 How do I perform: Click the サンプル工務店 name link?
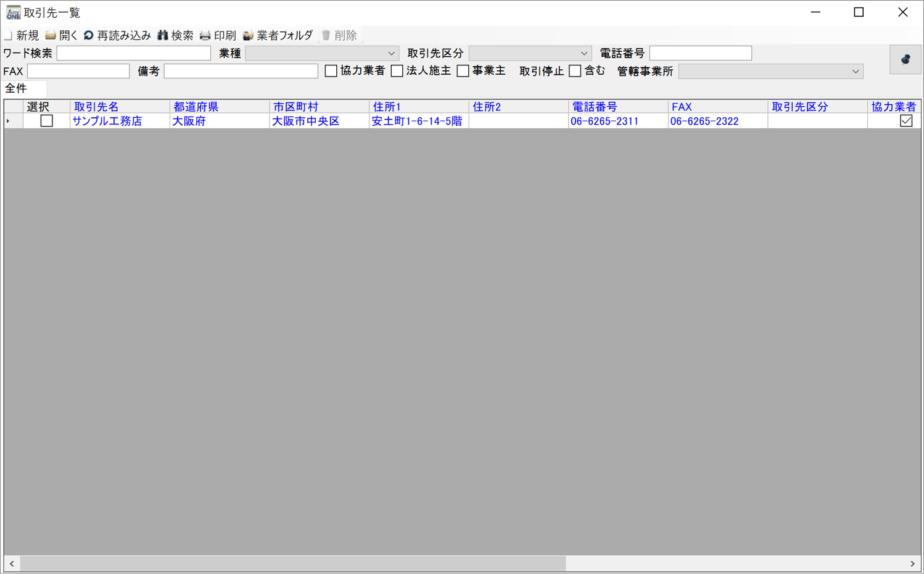click(x=107, y=122)
